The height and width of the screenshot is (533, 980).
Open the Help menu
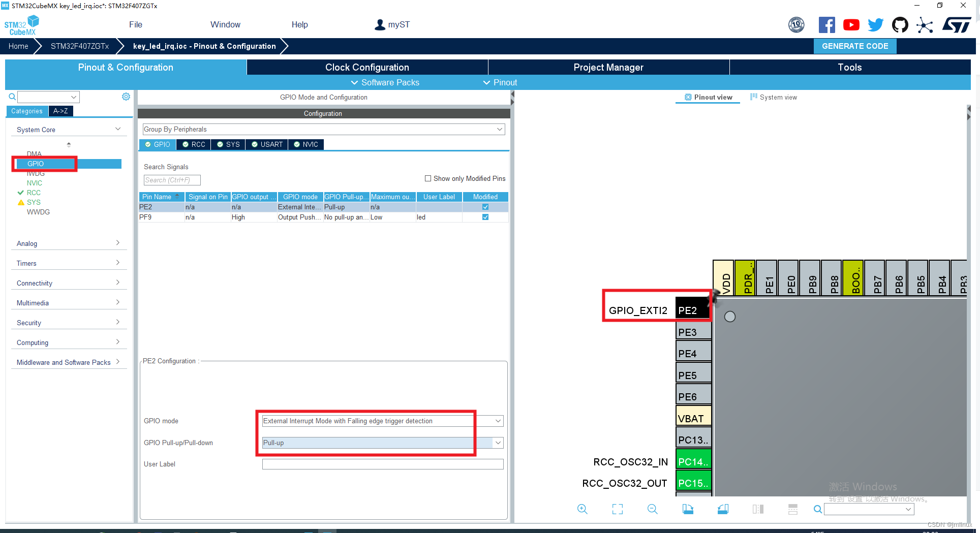click(x=299, y=24)
